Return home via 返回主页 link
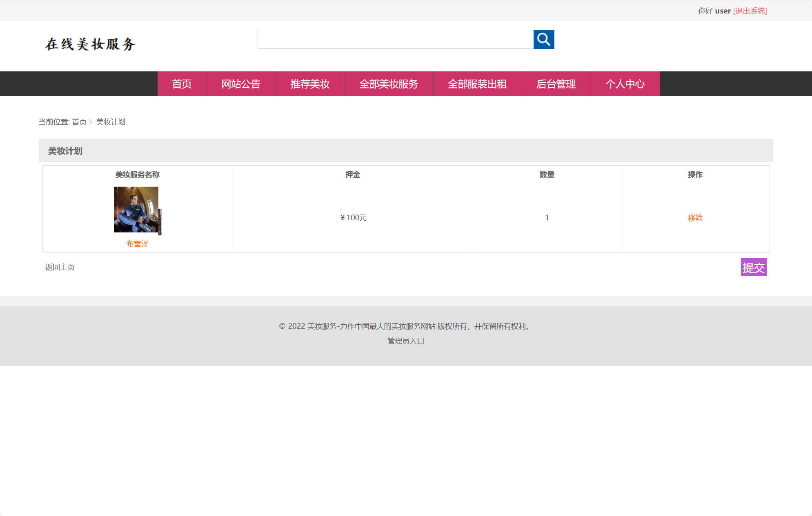The height and width of the screenshot is (516, 812). click(x=60, y=267)
